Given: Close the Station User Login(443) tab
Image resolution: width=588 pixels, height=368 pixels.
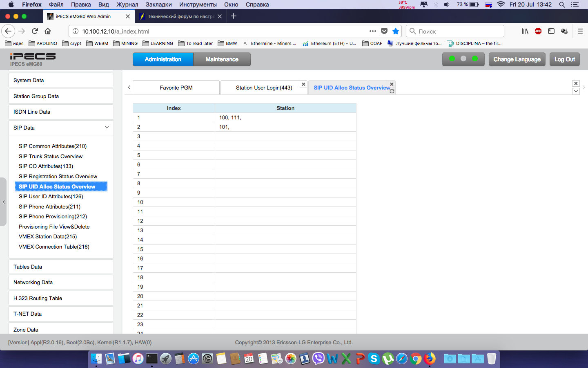Looking at the screenshot, I should pos(303,84).
